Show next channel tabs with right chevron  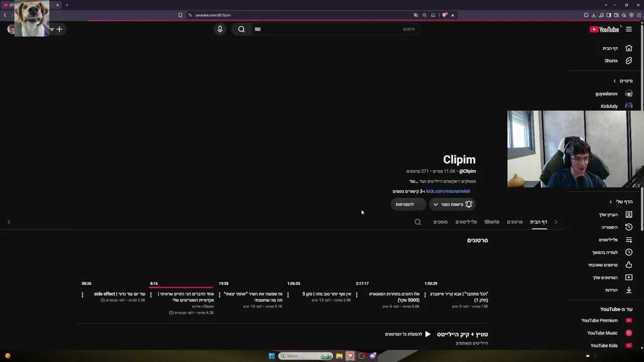556,222
